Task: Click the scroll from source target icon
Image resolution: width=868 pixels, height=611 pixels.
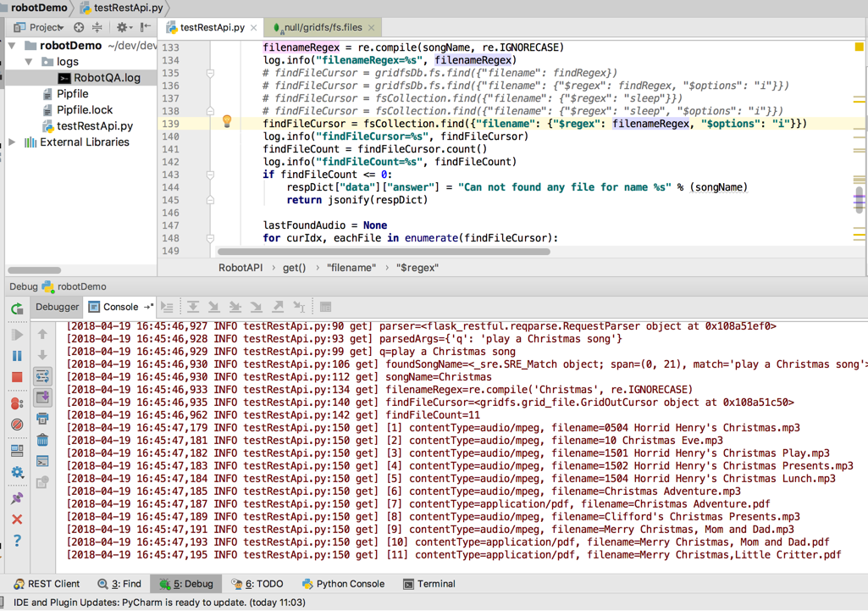Action: (x=79, y=28)
